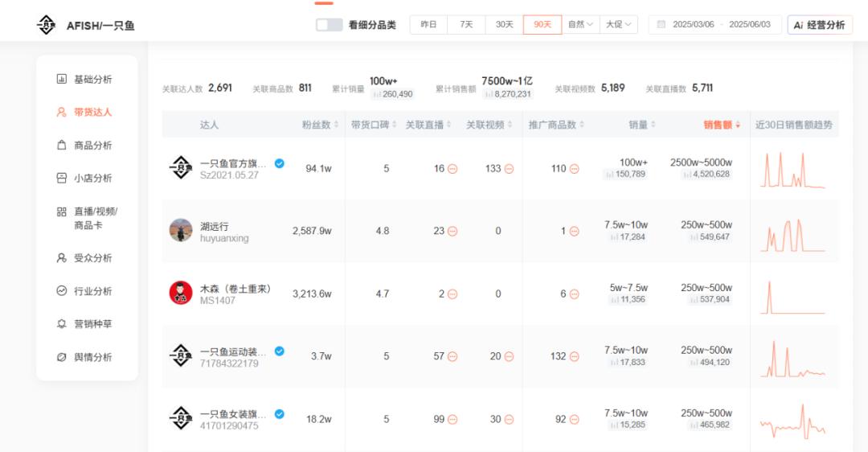The height and width of the screenshot is (452, 868).
Task: Open 一只鱼运动装... name link
Action: coord(233,351)
